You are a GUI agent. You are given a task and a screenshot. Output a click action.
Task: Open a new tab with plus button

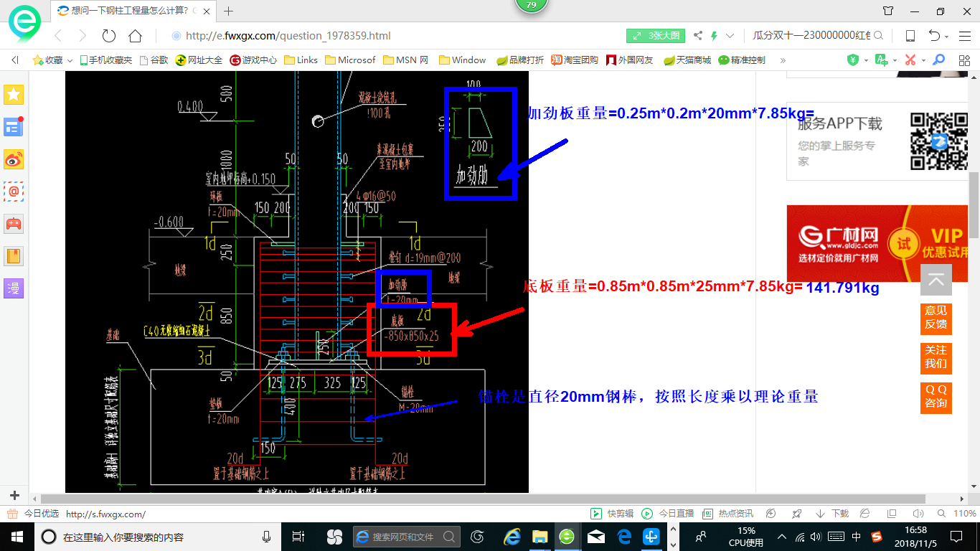(x=229, y=11)
